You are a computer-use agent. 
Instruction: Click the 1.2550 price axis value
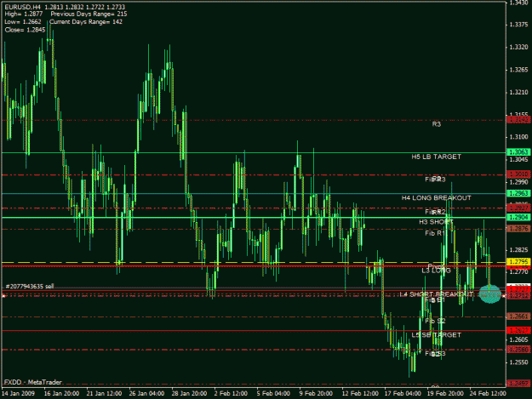518,362
